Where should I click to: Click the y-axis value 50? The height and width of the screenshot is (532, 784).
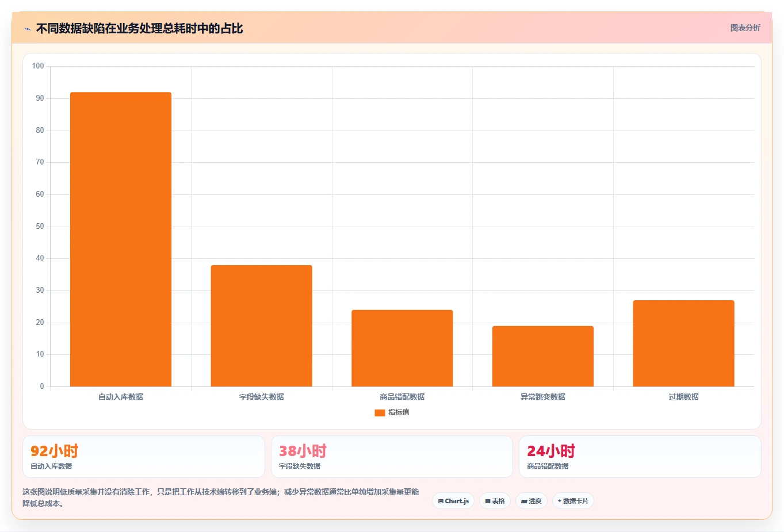coord(40,227)
